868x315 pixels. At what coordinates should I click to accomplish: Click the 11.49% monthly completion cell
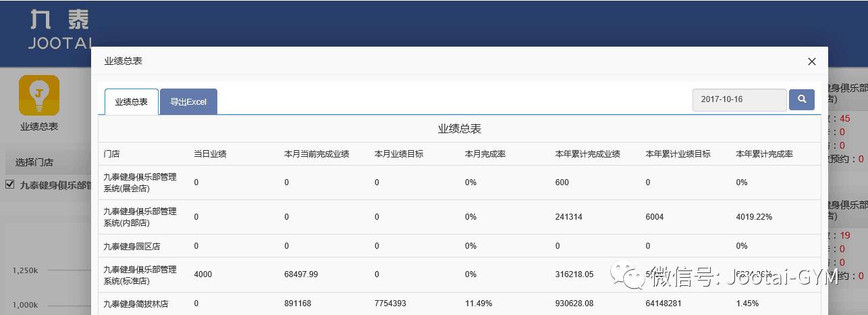(479, 304)
